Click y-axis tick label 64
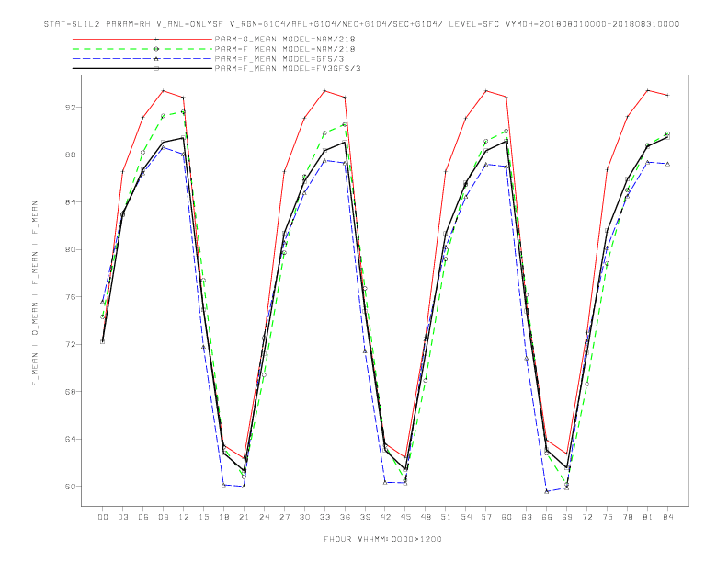Image resolution: width=728 pixels, height=563 pixels. pos(70,439)
